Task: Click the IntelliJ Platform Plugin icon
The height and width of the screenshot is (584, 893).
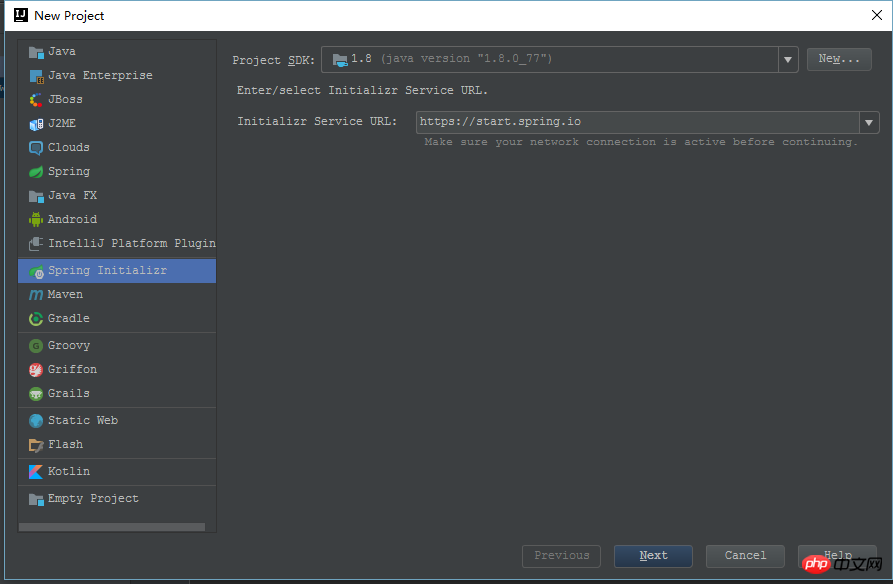Action: tap(36, 244)
